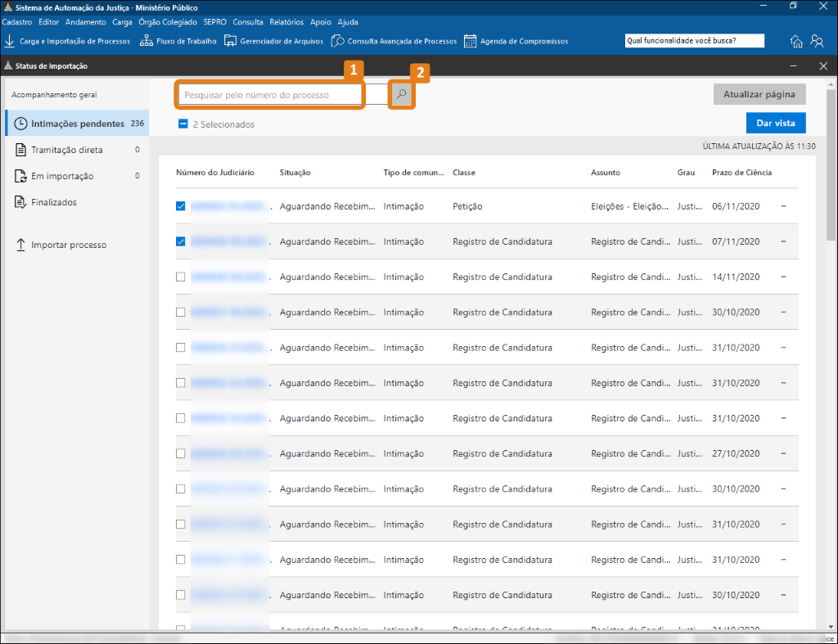
Task: Open the Relatórios menu
Action: pos(286,22)
